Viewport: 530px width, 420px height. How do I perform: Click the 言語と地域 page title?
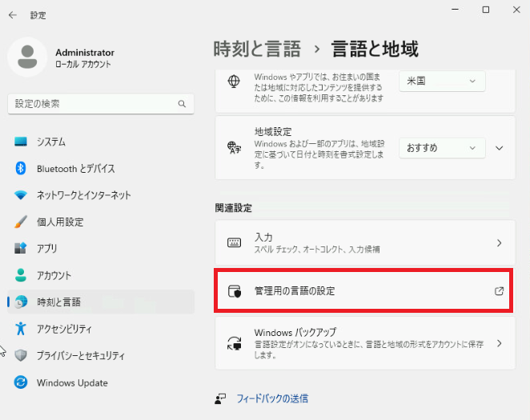coord(375,49)
